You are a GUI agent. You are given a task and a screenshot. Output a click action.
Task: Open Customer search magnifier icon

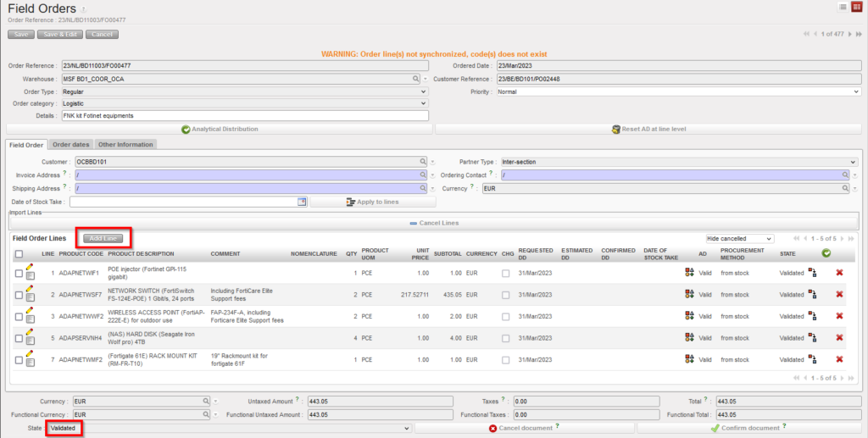pyautogui.click(x=422, y=161)
